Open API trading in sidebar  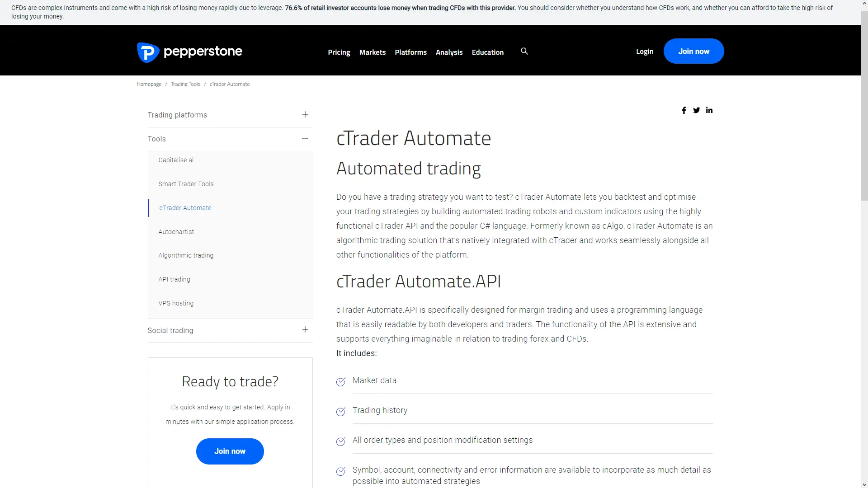pyautogui.click(x=175, y=279)
